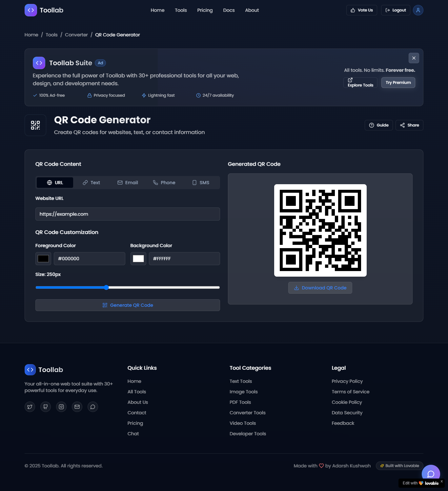
Task: Open the Terms of Service link
Action: (x=350, y=392)
